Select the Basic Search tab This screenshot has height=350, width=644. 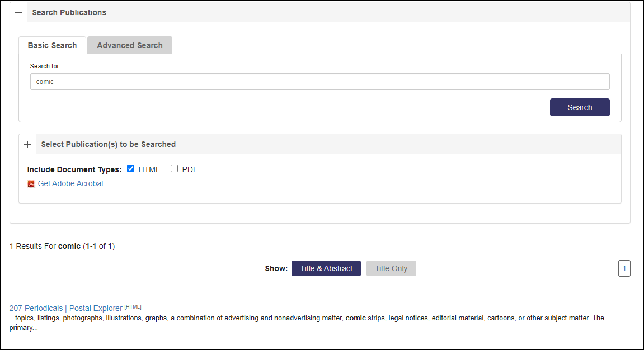(x=52, y=45)
